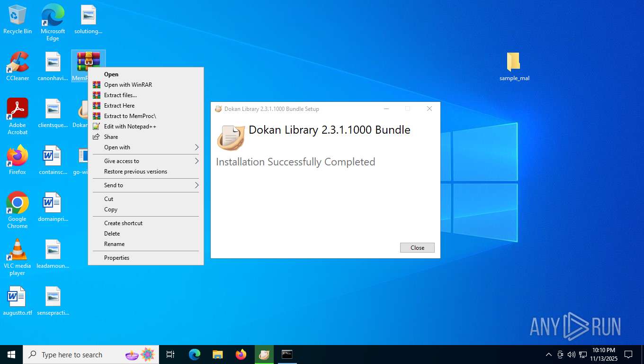The height and width of the screenshot is (364, 644).
Task: Click Share in the context menu
Action: coord(146,137)
